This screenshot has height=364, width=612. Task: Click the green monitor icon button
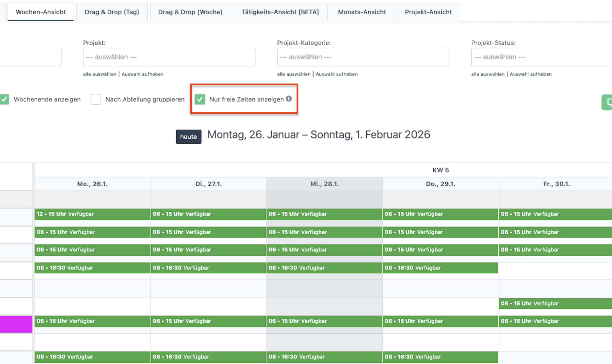607,102
